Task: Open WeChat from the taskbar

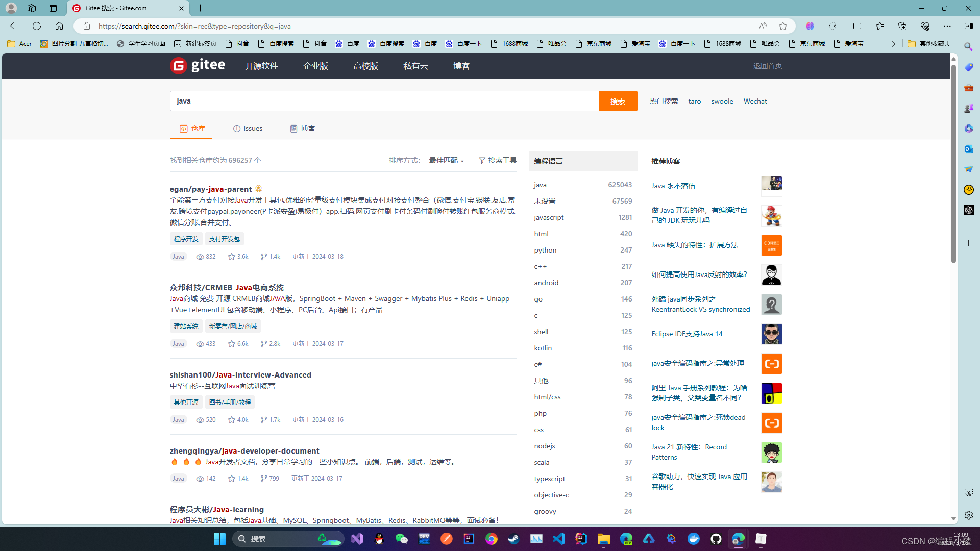Action: pos(402,539)
